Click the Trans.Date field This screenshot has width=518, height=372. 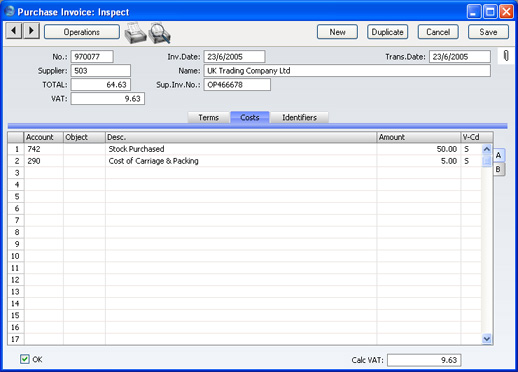pyautogui.click(x=460, y=57)
